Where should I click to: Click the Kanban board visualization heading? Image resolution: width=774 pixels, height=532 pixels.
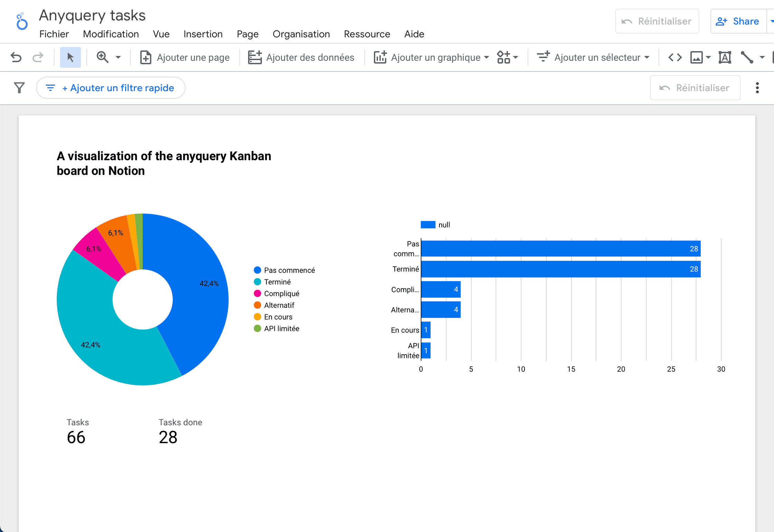(x=164, y=163)
